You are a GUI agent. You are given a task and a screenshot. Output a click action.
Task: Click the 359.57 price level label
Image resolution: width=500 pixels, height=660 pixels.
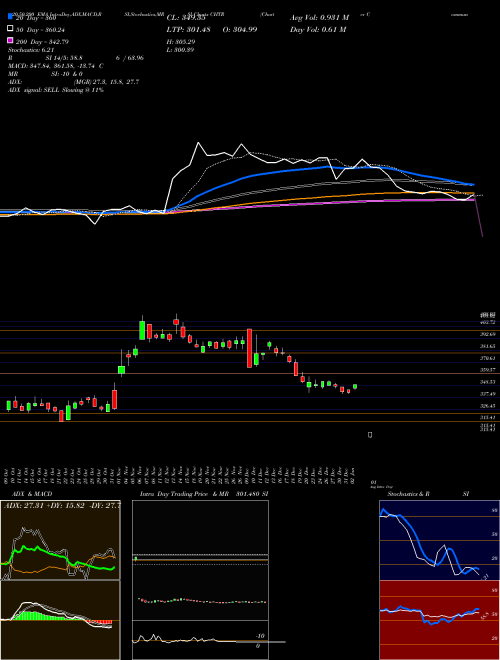click(x=487, y=370)
